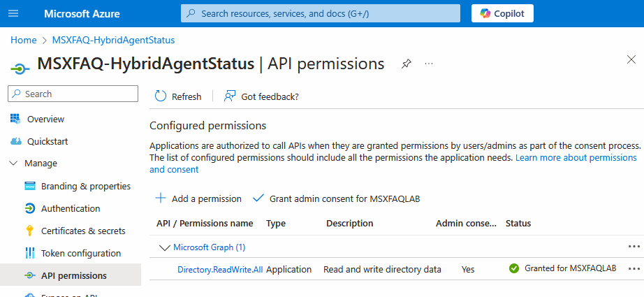Click the Application type cell
644x297 pixels.
pos(288,270)
